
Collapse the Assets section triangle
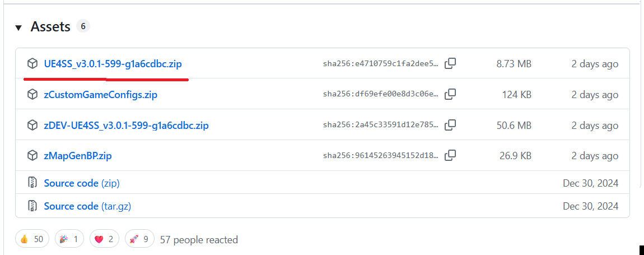(x=18, y=27)
